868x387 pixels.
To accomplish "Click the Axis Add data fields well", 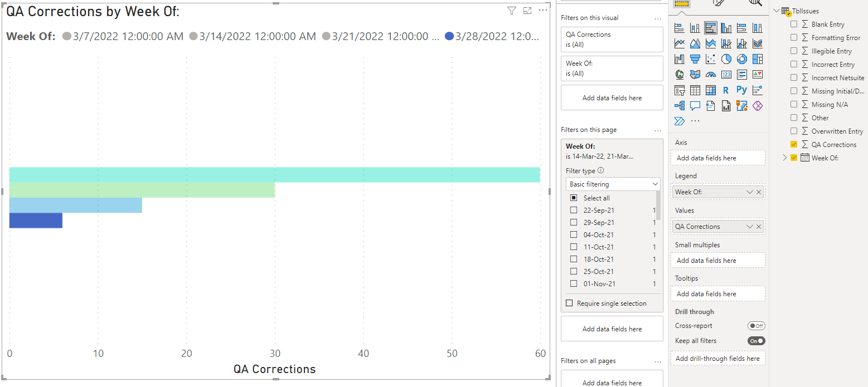I will click(718, 158).
